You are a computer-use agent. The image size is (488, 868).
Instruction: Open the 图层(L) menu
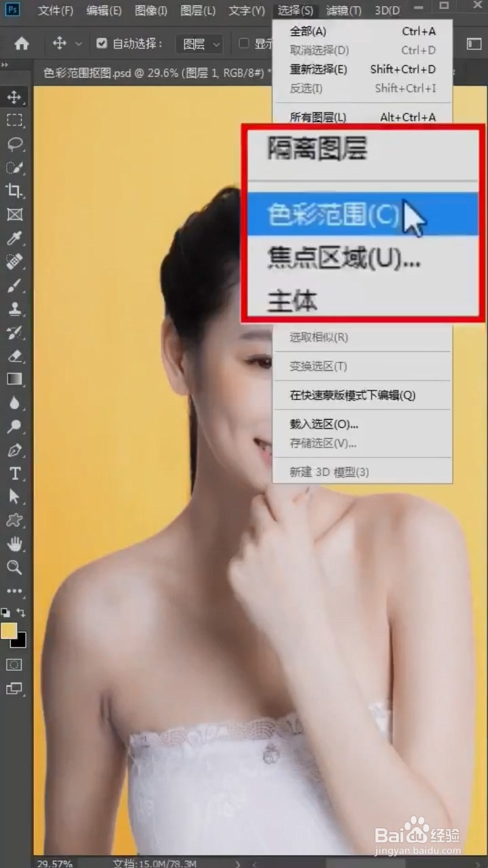[198, 10]
